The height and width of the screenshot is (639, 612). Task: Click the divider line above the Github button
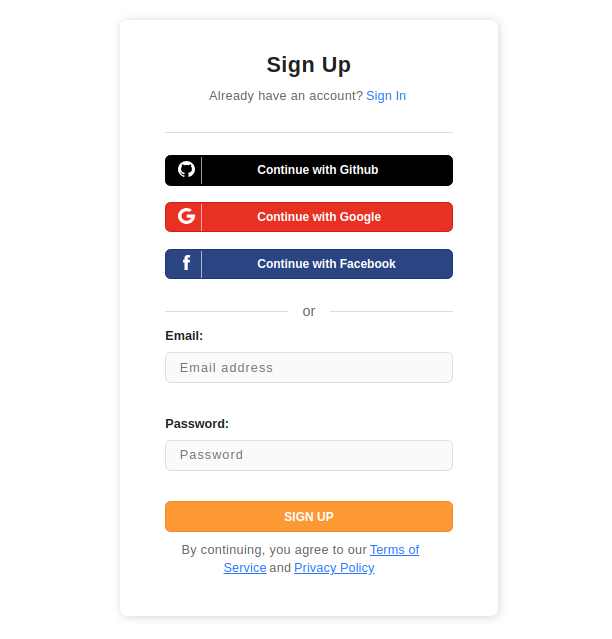[308, 132]
